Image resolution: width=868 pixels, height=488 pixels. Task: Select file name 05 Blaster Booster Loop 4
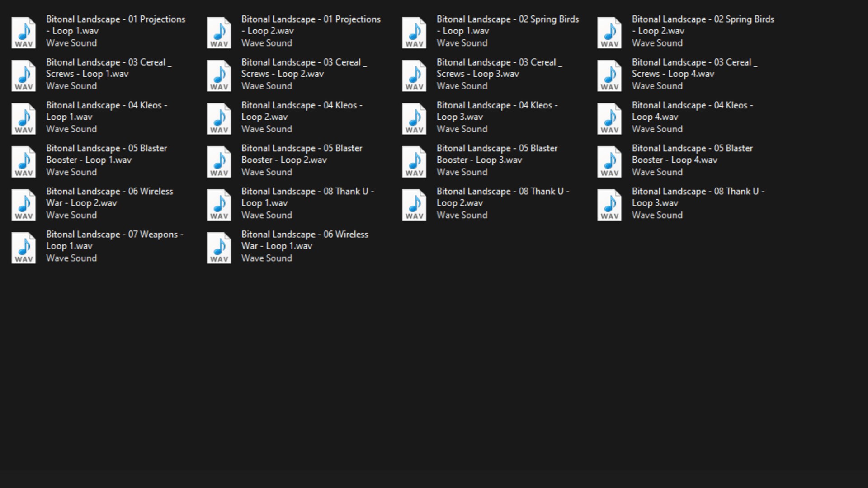point(692,154)
